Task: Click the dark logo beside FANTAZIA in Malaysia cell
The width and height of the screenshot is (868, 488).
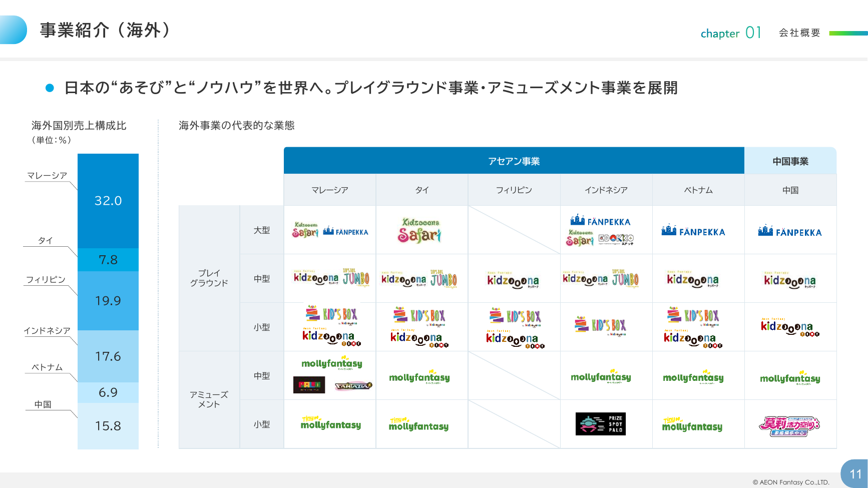Action: click(309, 385)
